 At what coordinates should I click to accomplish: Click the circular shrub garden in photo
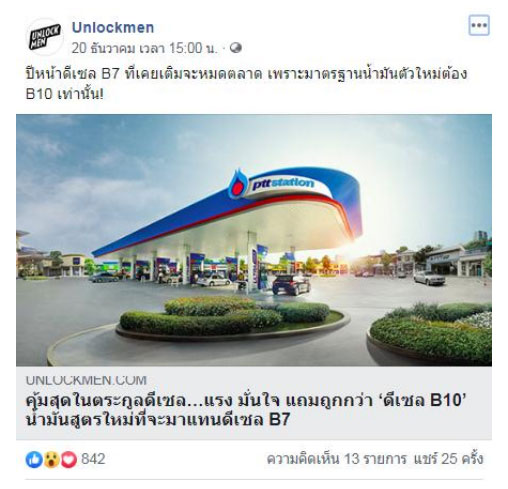tap(232, 318)
